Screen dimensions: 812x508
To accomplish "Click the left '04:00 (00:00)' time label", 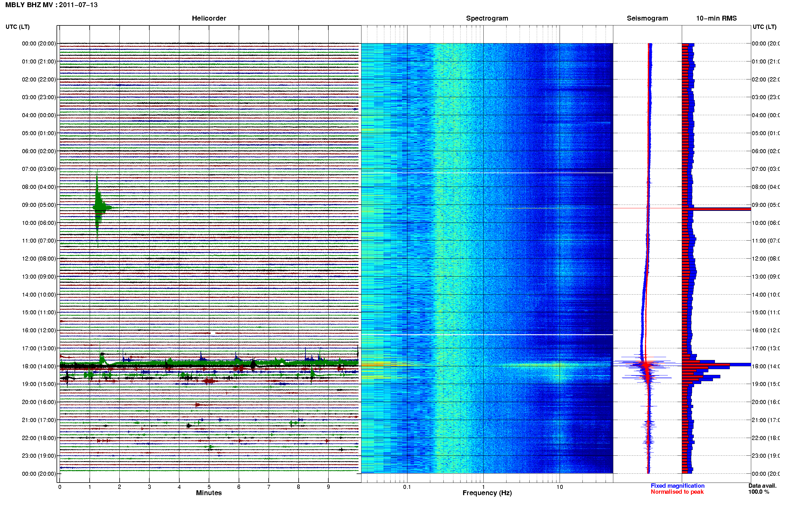I will pyautogui.click(x=39, y=115).
